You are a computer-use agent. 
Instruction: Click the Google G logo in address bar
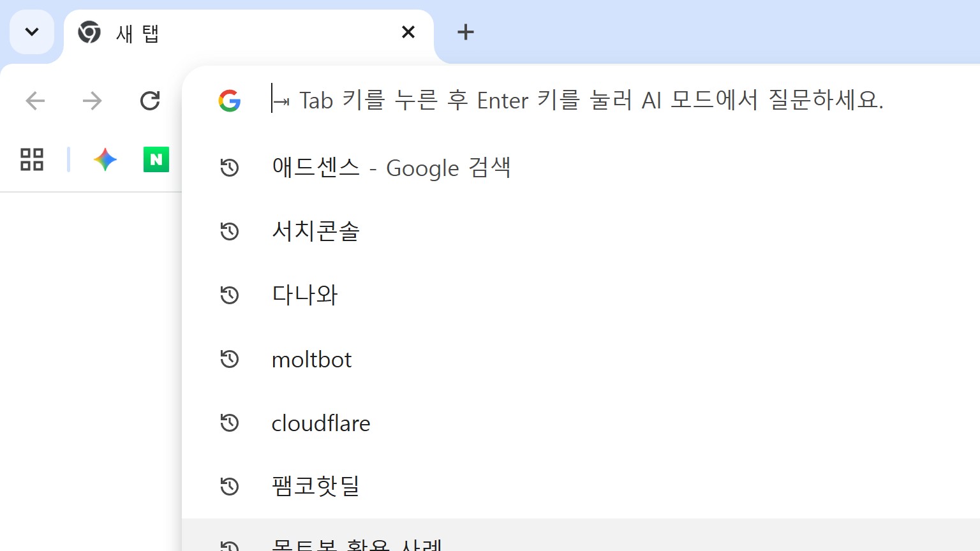[230, 101]
